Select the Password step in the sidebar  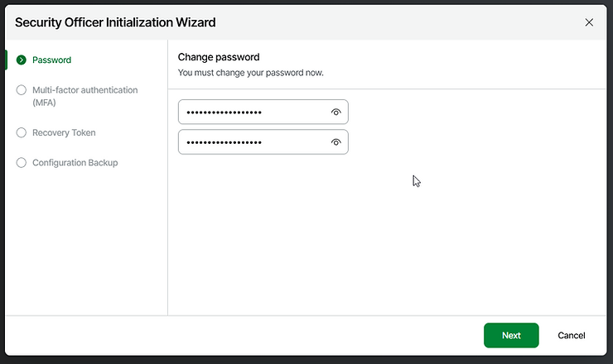coord(51,60)
